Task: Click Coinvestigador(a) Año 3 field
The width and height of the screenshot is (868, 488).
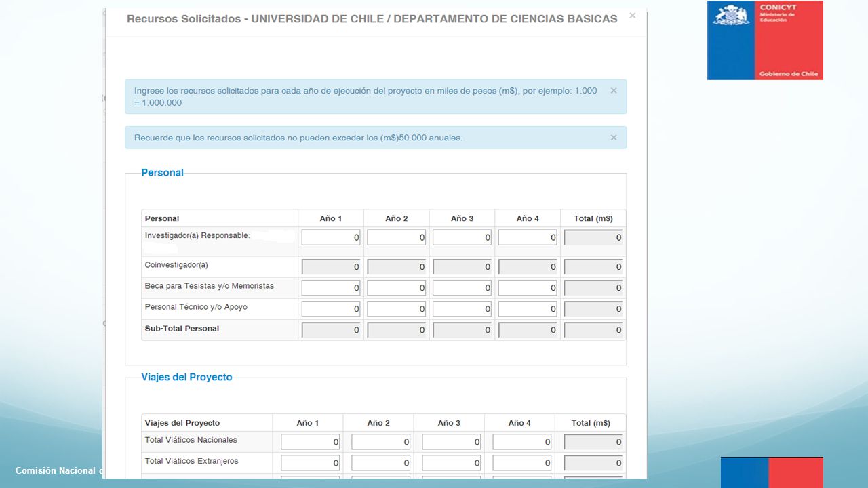Action: 462,267
